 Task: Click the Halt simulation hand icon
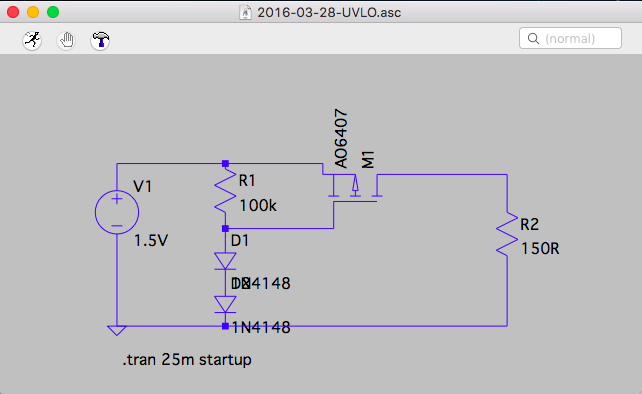click(x=66, y=40)
